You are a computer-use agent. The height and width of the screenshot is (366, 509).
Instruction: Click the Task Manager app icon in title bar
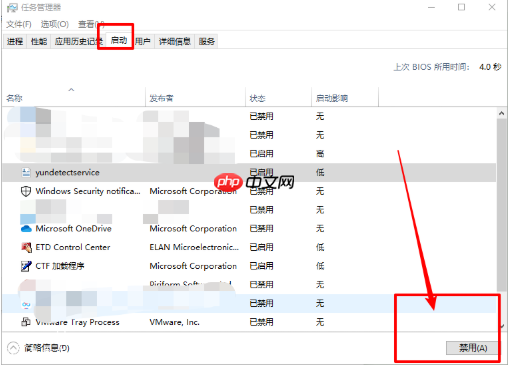(12, 8)
